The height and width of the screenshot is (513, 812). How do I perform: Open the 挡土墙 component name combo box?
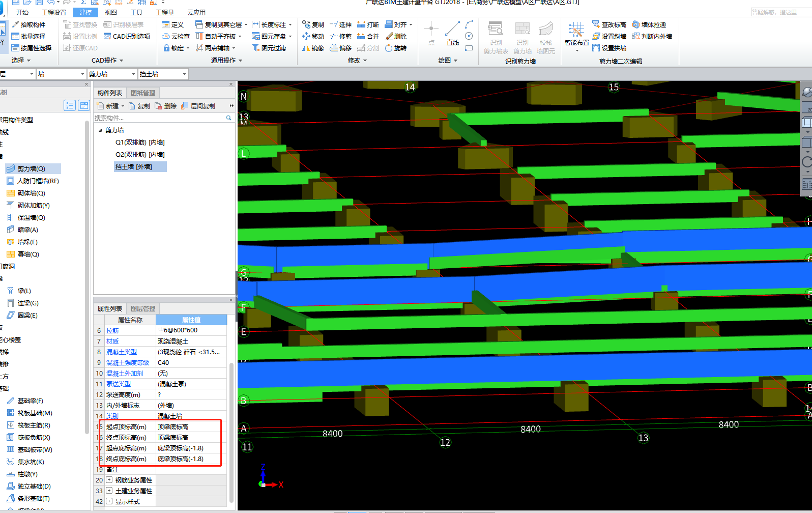163,74
